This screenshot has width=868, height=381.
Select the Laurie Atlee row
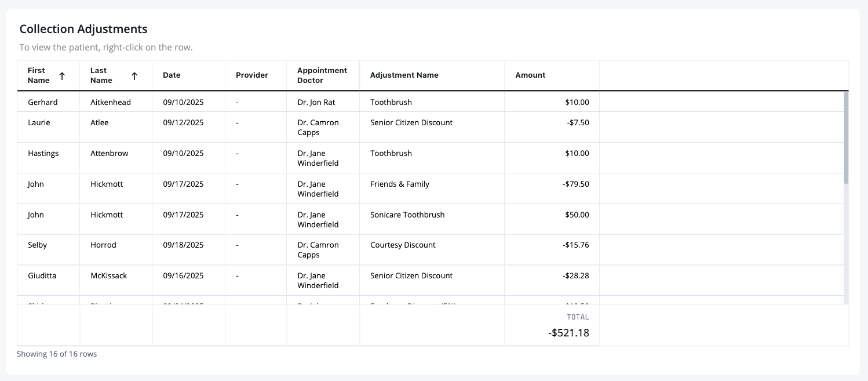pyautogui.click(x=431, y=128)
